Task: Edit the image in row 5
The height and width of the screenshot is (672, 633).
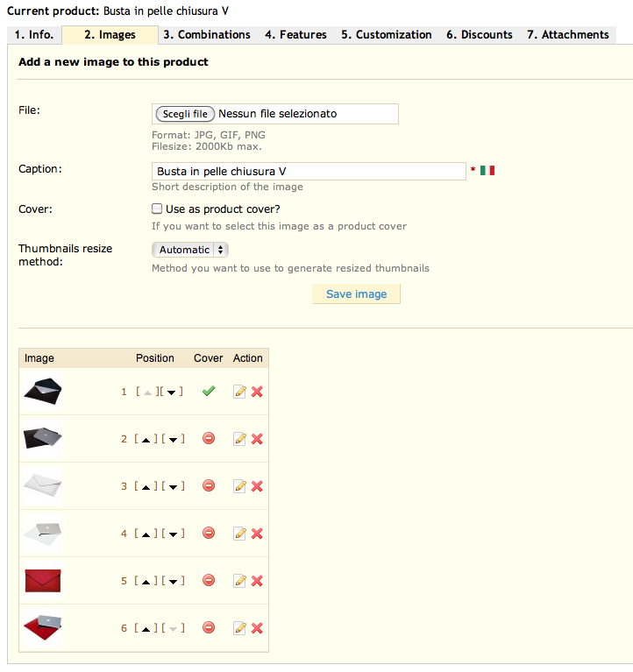Action: [x=239, y=581]
